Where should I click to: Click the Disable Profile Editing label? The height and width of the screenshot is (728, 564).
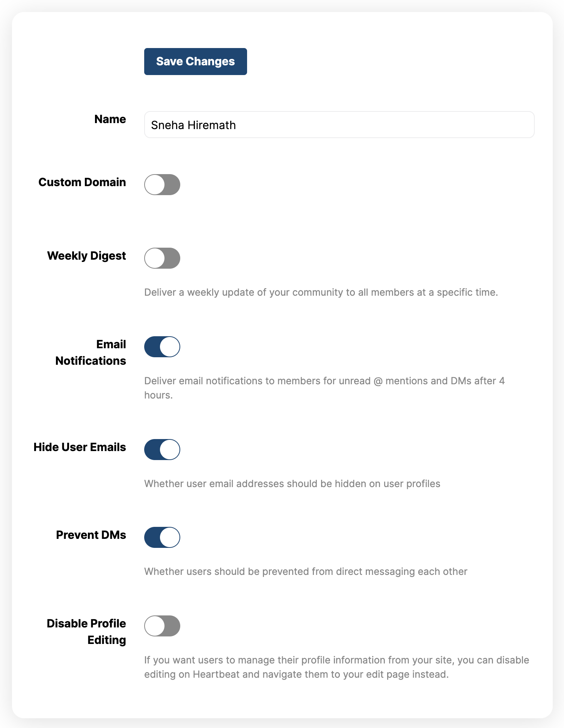pos(86,632)
